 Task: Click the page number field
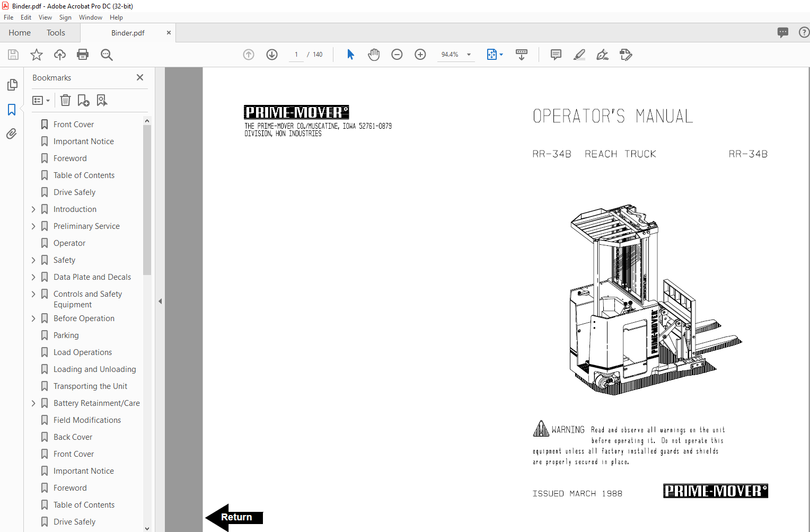tap(296, 55)
